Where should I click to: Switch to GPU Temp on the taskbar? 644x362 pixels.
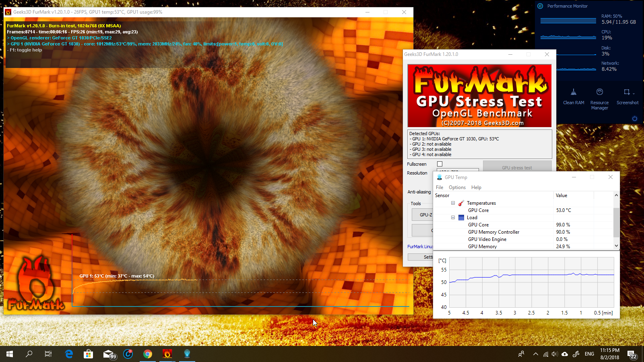click(187, 354)
